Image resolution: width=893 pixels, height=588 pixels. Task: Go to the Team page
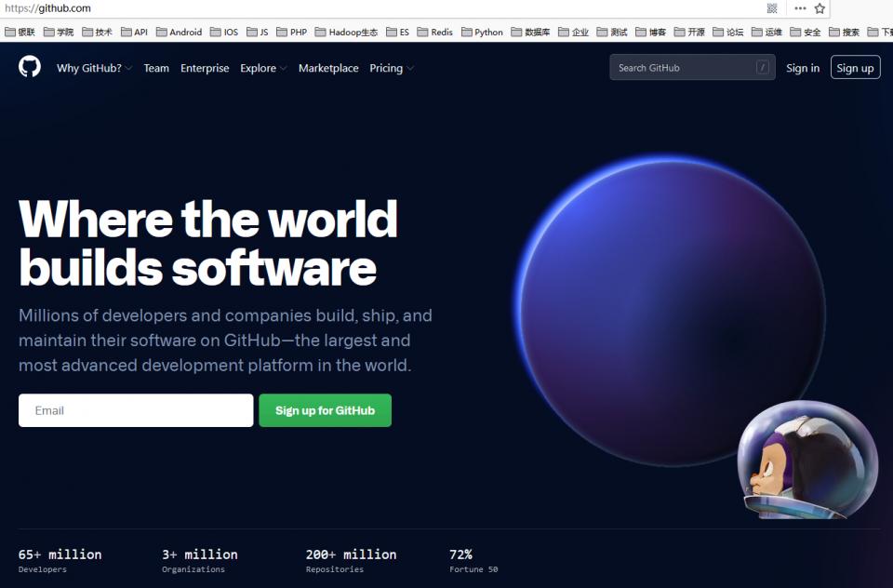tap(156, 68)
